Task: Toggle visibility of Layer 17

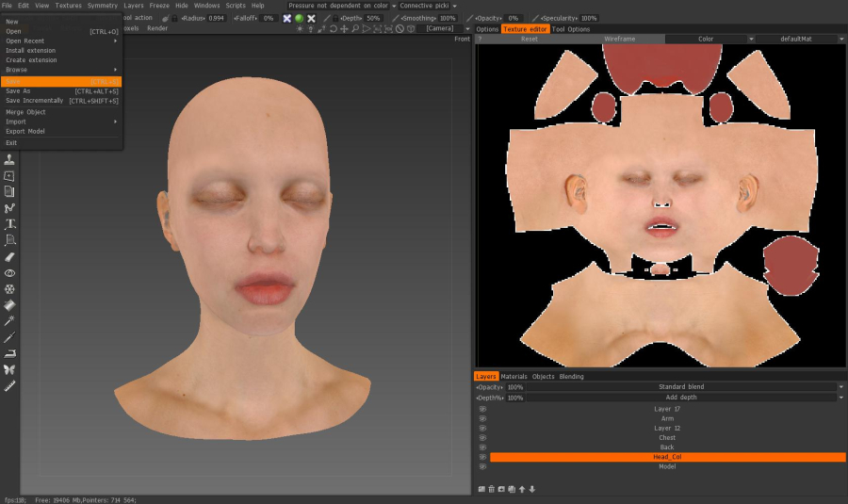Action: coord(482,409)
